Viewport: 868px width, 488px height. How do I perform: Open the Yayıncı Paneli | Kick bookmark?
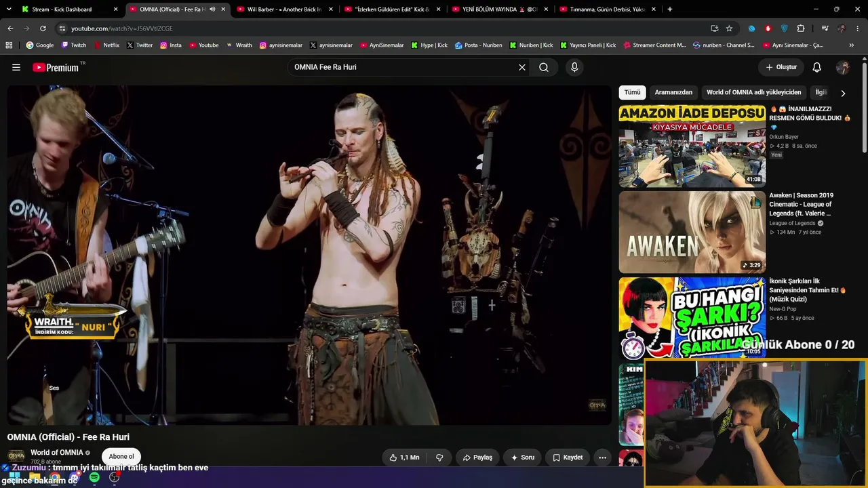[x=588, y=45]
